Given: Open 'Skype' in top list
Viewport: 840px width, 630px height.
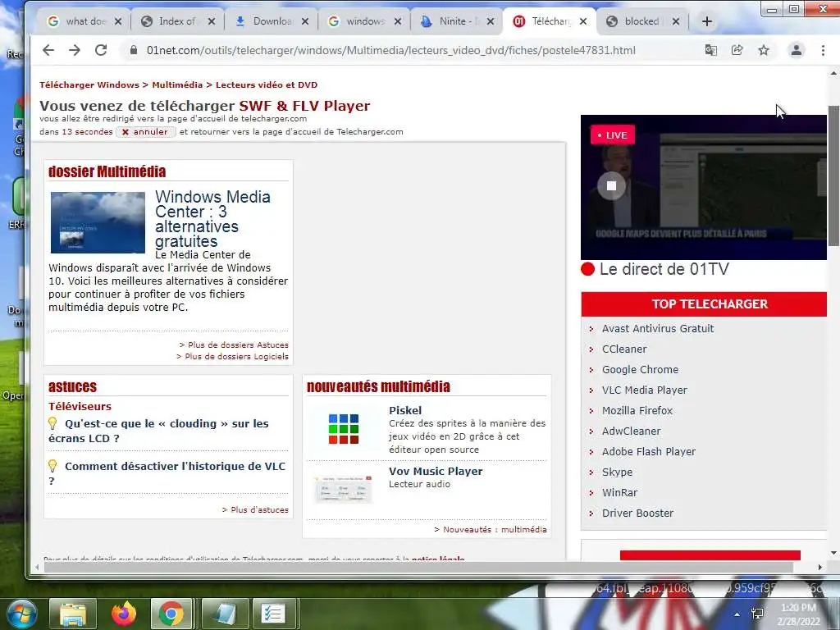Looking at the screenshot, I should 617,472.
